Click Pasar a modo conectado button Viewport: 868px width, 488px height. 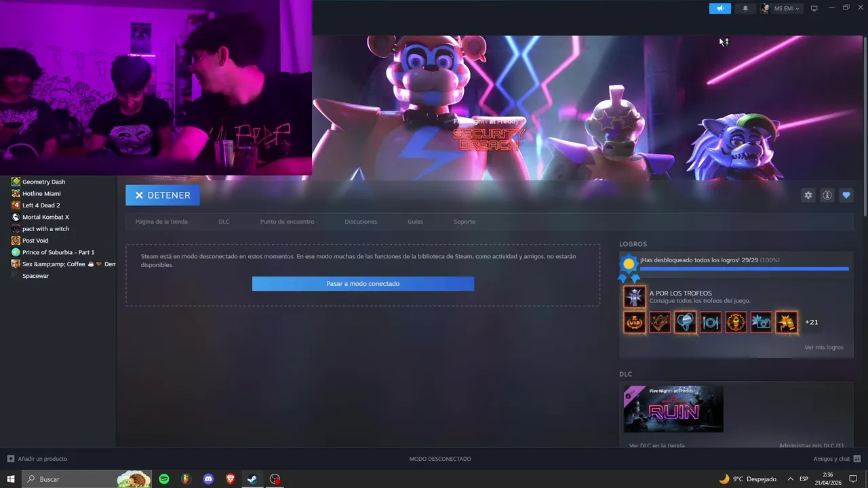363,284
